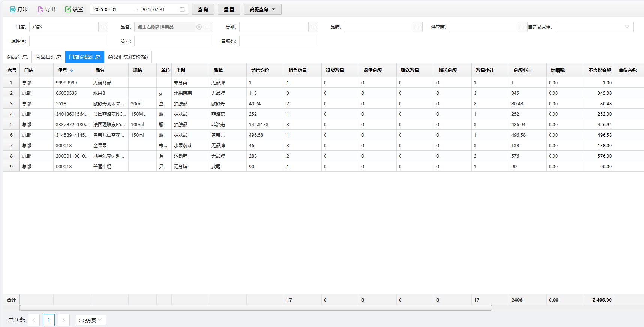Screen dimensions: 644x327
Task: Click the 查询 query button
Action: pos(203,9)
